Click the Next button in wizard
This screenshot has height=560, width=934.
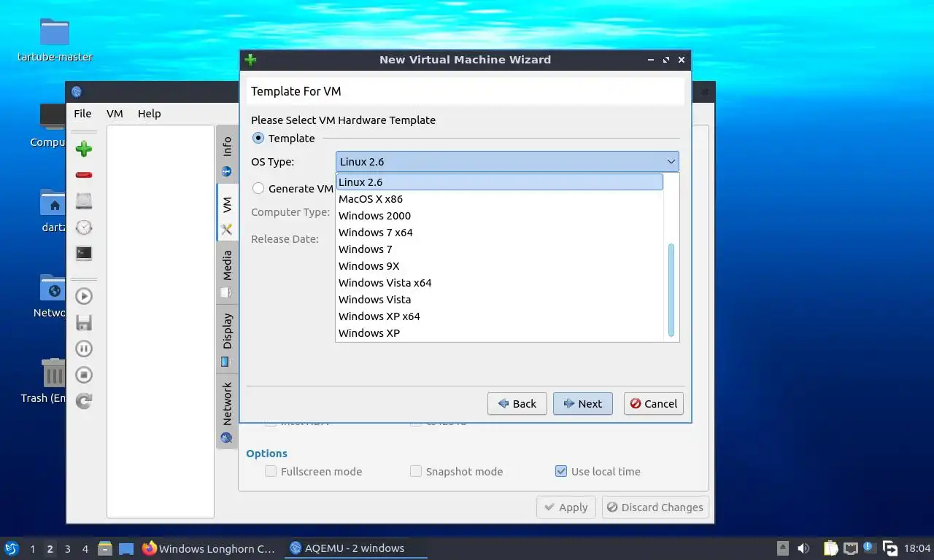583,403
